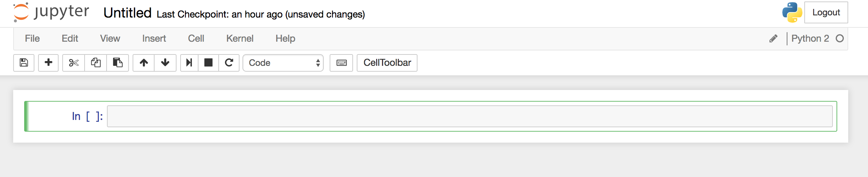The image size is (868, 177).
Task: Open the CellToolbar menu button
Action: [x=387, y=63]
